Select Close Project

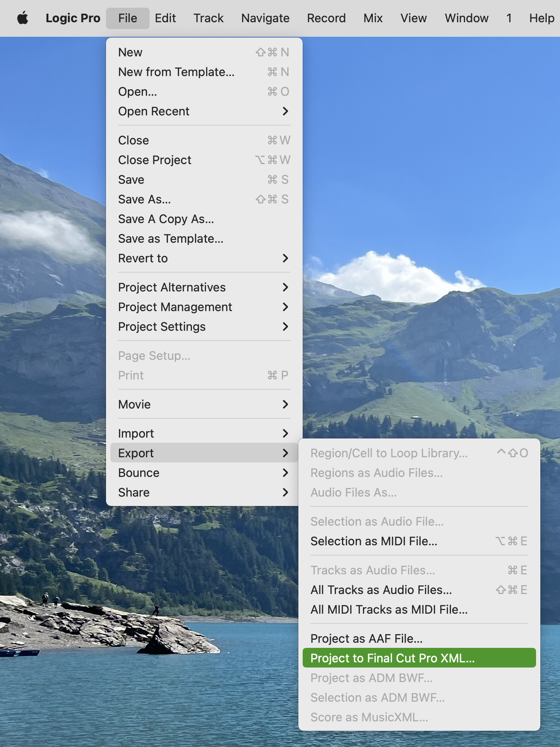[204, 160]
